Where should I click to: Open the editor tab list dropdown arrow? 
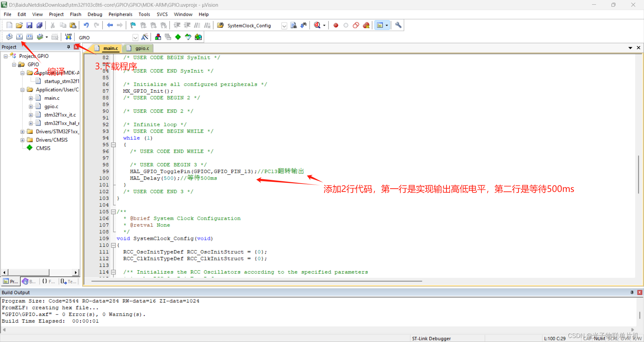[x=630, y=48]
